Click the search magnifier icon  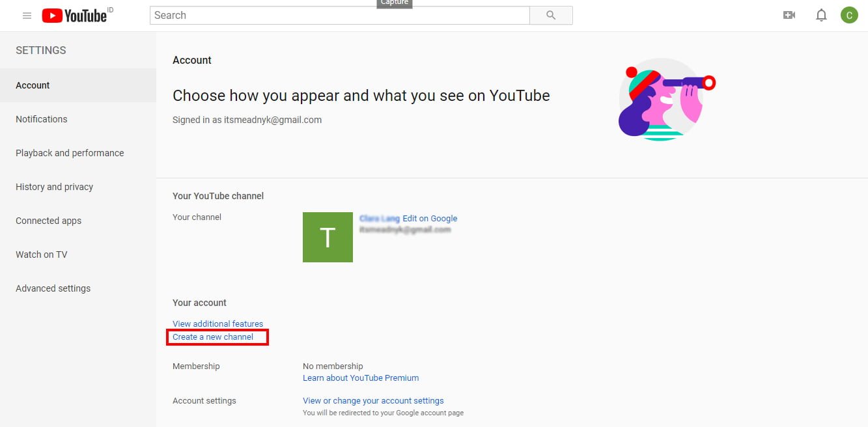(550, 15)
